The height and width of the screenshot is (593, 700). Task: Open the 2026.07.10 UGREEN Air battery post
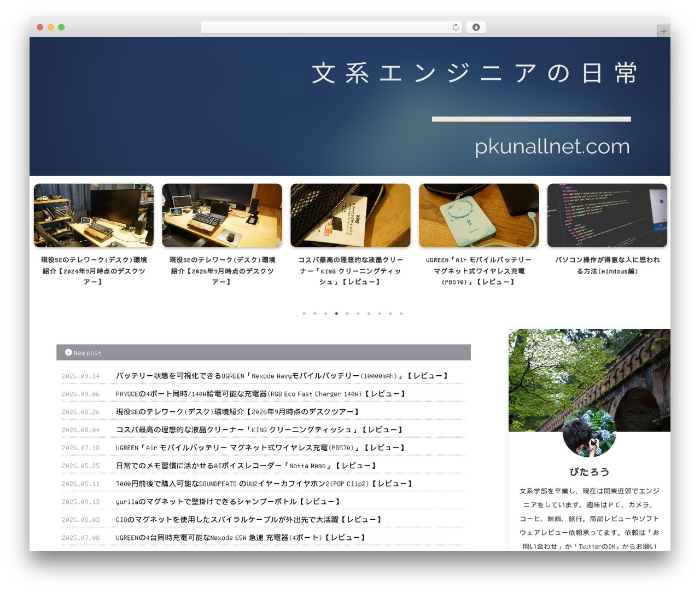pyautogui.click(x=261, y=448)
